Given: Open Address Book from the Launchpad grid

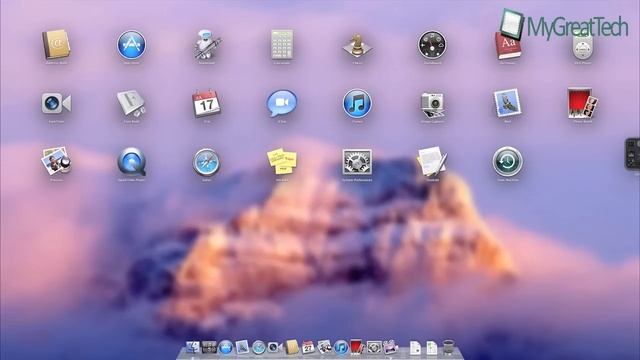Looking at the screenshot, I should [x=56, y=44].
